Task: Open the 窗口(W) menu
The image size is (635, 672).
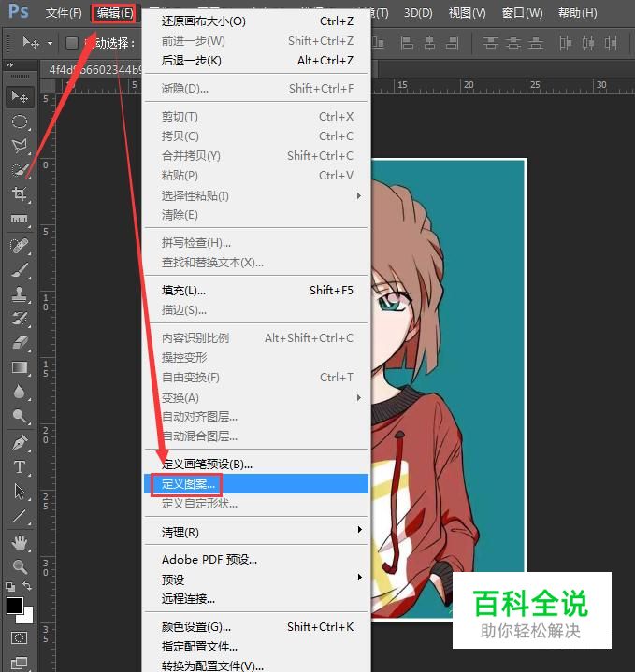Action: (522, 13)
